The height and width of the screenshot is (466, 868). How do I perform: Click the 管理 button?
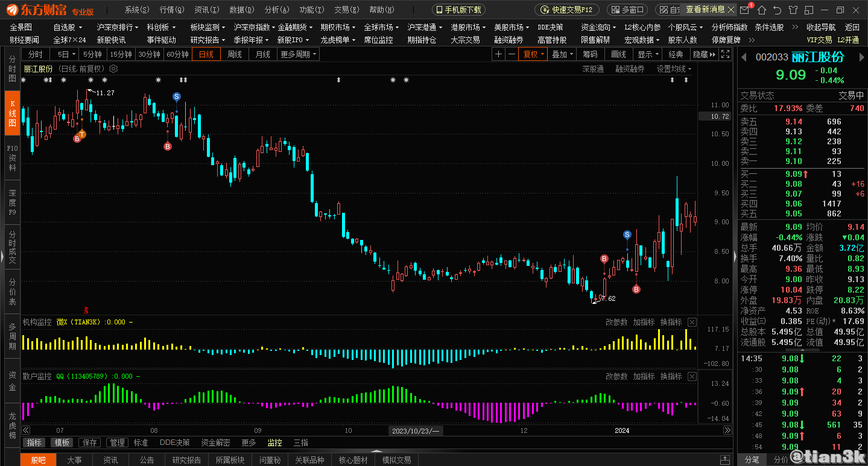tap(117, 442)
